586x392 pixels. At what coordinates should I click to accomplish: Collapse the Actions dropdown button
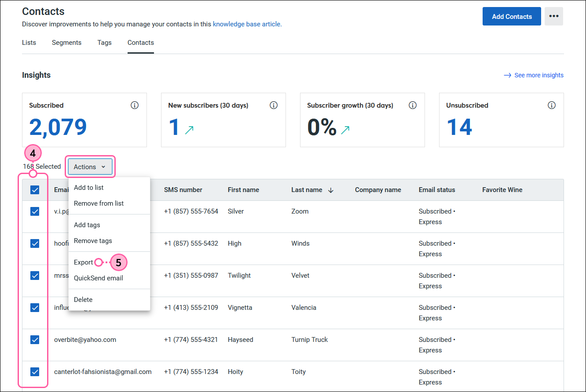(x=90, y=167)
